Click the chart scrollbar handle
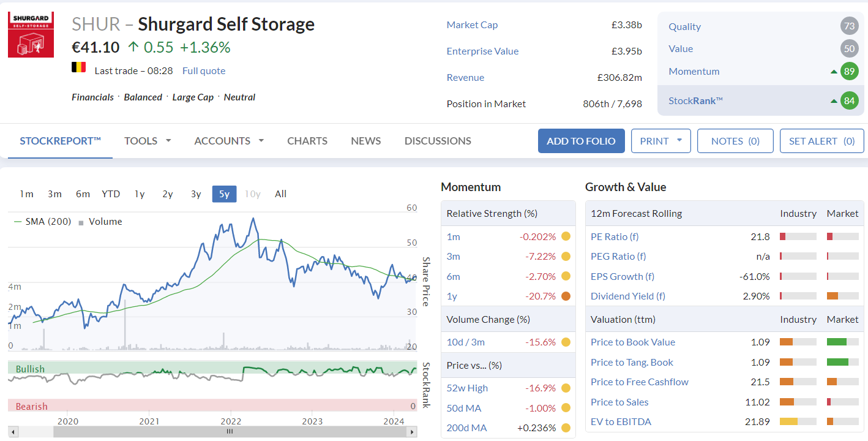The height and width of the screenshot is (441, 868). (x=230, y=432)
